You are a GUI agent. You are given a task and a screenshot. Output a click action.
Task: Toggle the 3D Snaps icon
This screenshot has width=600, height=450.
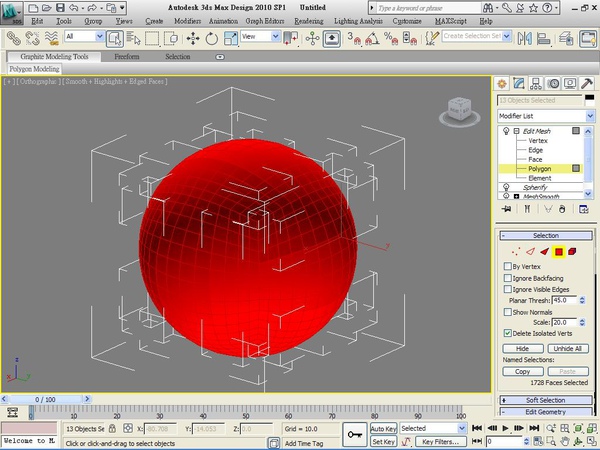pyautogui.click(x=354, y=38)
